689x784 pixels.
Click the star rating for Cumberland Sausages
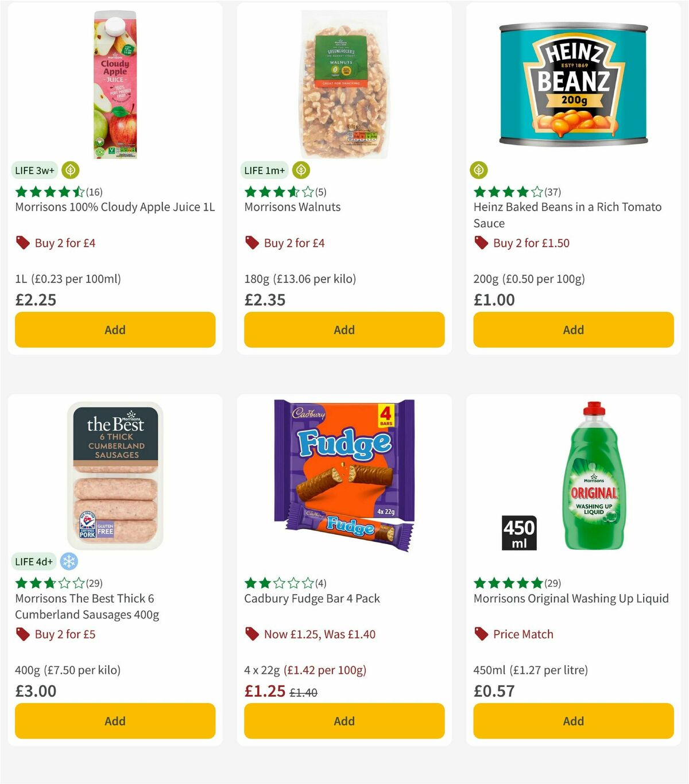pyautogui.click(x=48, y=583)
